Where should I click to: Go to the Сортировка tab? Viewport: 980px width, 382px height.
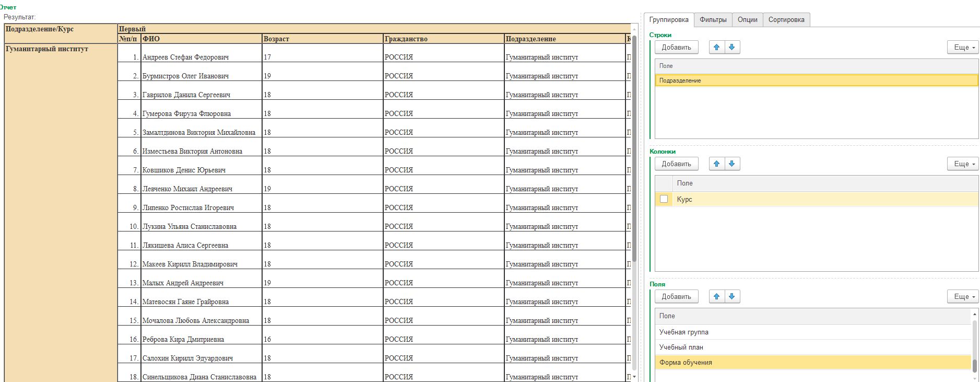tap(786, 20)
